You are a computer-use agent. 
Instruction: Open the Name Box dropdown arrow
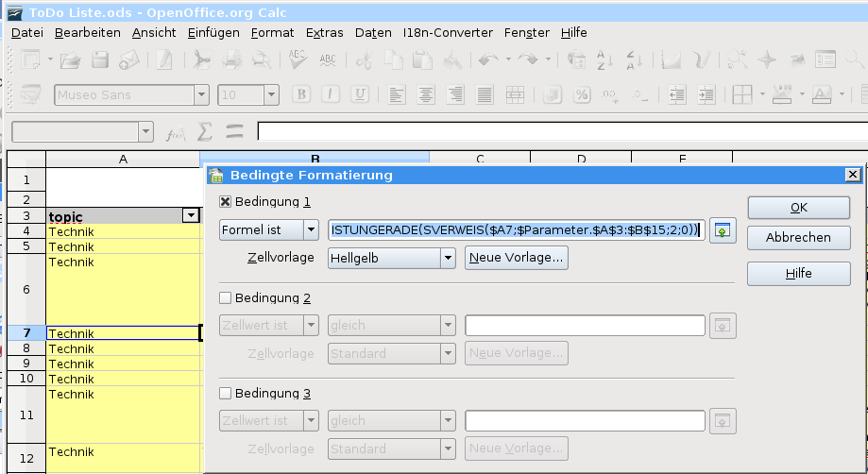pos(146,132)
